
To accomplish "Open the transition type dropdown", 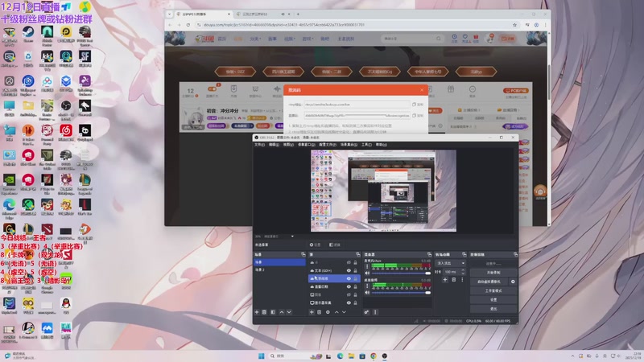I will (x=451, y=263).
